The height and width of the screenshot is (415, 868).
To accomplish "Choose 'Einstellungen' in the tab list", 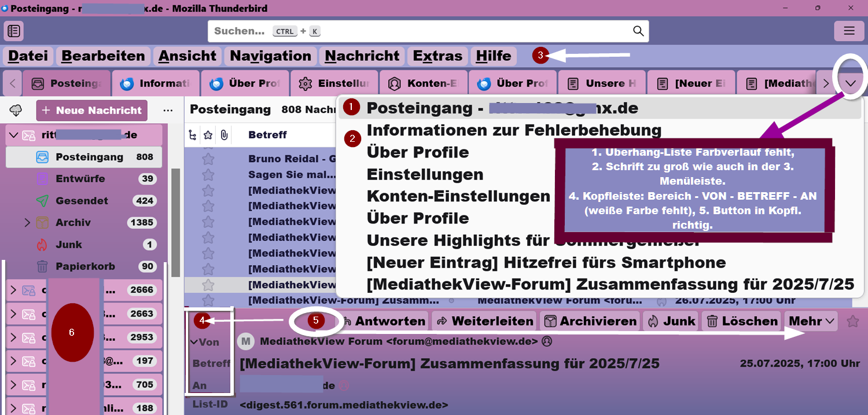I will pos(425,174).
